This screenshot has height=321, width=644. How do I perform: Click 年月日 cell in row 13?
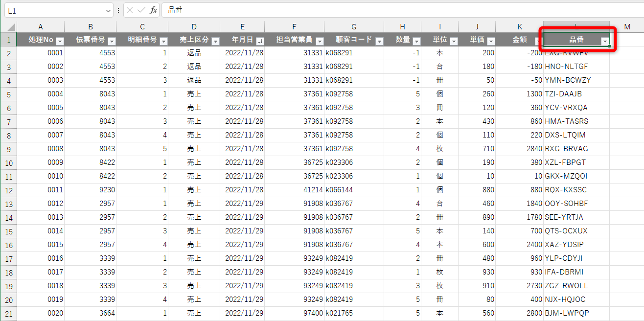coord(242,204)
